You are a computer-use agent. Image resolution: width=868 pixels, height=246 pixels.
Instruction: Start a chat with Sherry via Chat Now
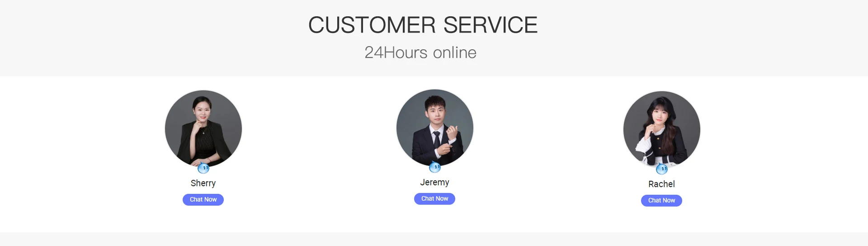coord(203,199)
